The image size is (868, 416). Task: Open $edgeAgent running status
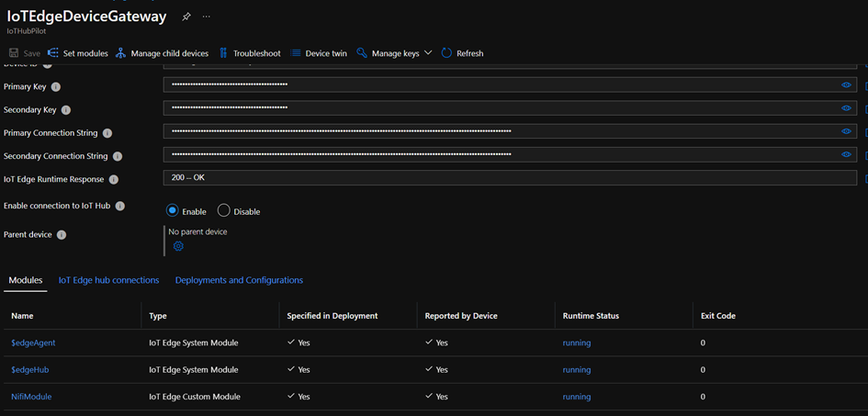click(577, 343)
